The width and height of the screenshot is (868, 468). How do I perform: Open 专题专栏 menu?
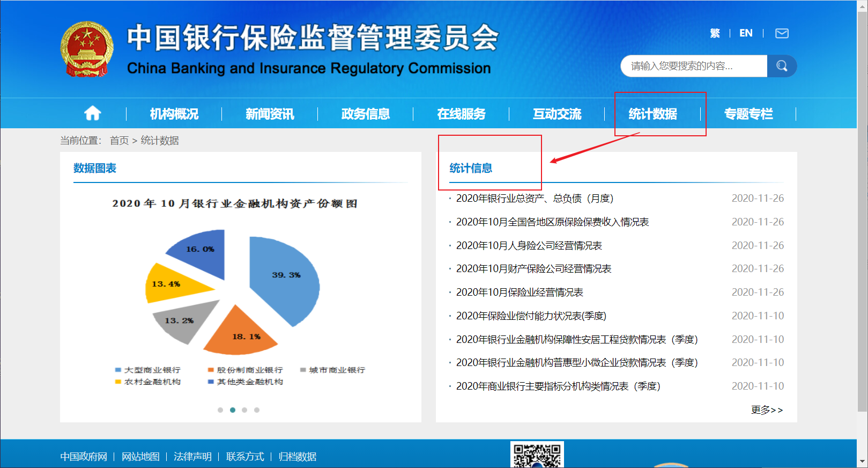748,114
